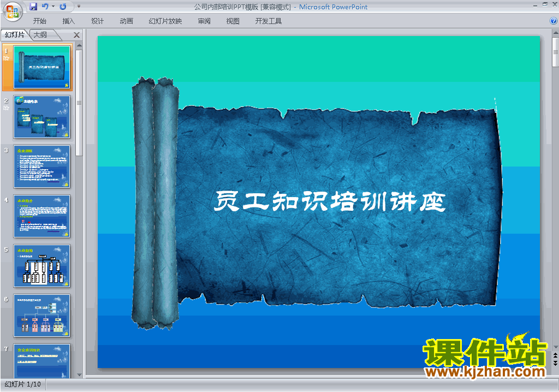Viewport: 559px width, 392px height.
Task: Open PowerPoint help with the question mark icon
Action: (554, 21)
